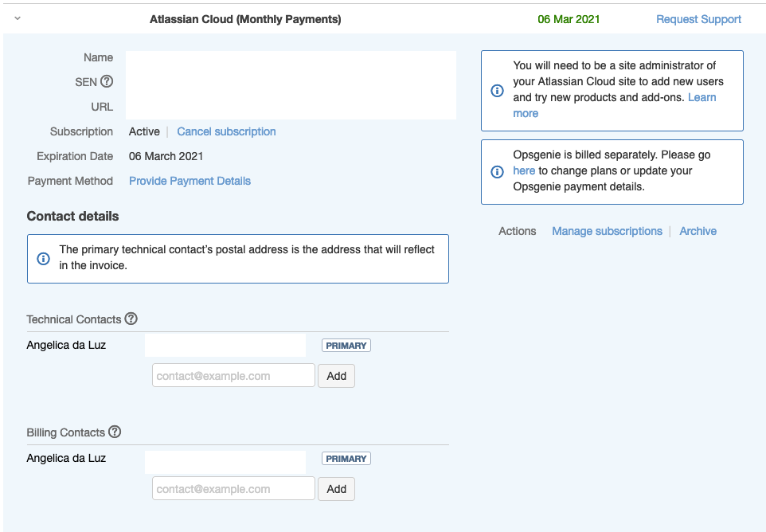
Task: Click the green 06 Mar 2021 date
Action: click(569, 19)
